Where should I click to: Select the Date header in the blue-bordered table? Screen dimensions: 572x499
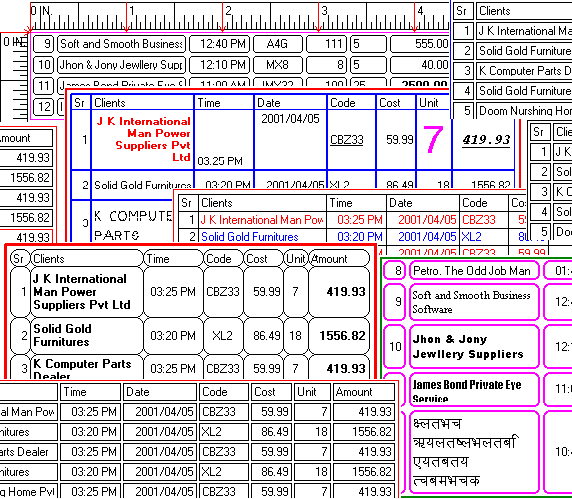point(290,103)
